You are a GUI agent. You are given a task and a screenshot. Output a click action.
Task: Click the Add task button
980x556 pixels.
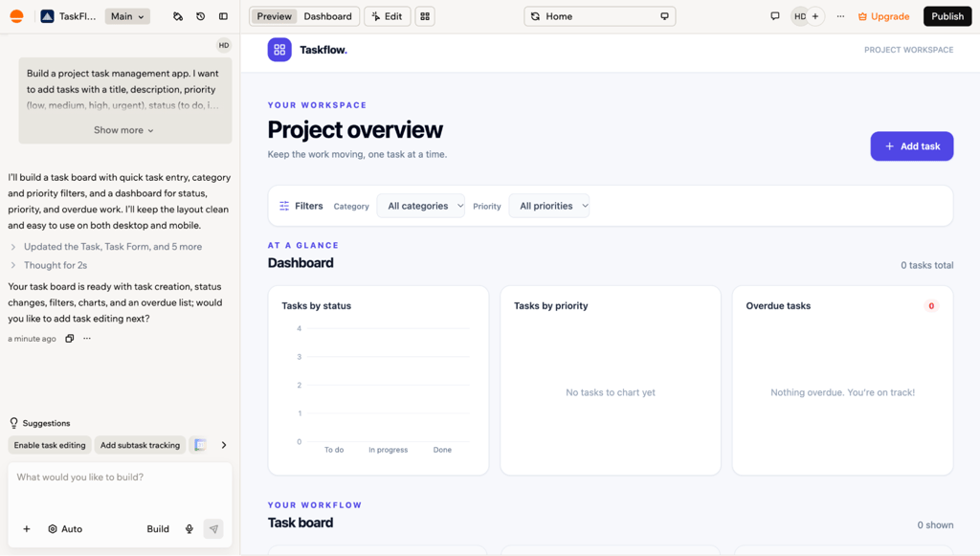point(912,146)
